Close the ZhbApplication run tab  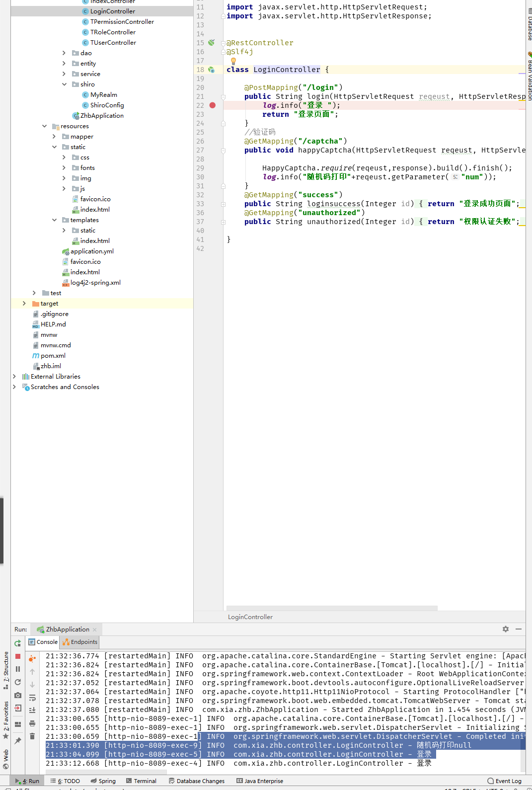tap(94, 630)
